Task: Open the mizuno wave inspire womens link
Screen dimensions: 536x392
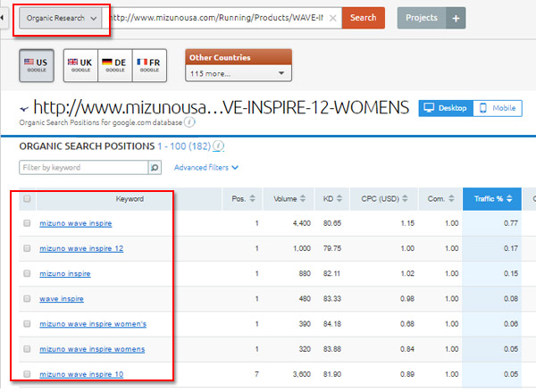Action: pyautogui.click(x=92, y=349)
